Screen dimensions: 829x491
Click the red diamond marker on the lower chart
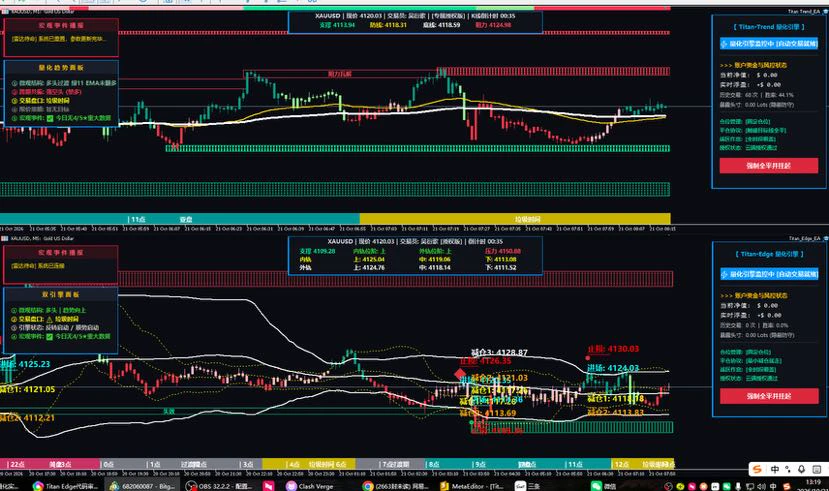[460, 374]
